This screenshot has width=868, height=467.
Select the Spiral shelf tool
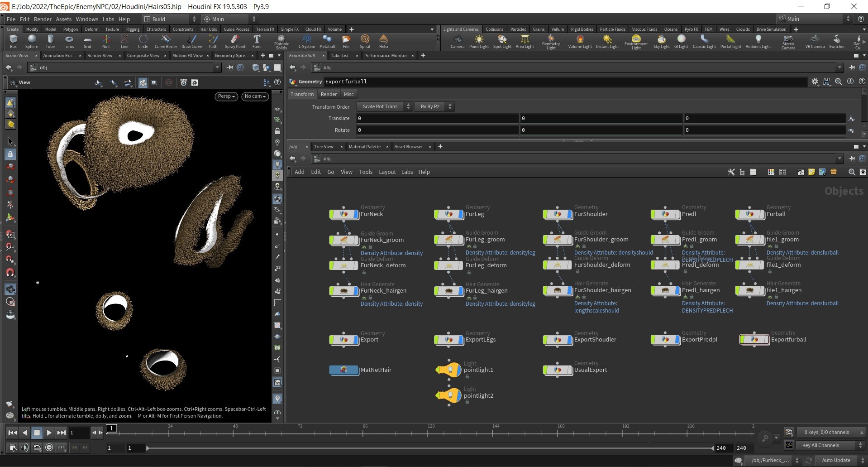[365, 42]
